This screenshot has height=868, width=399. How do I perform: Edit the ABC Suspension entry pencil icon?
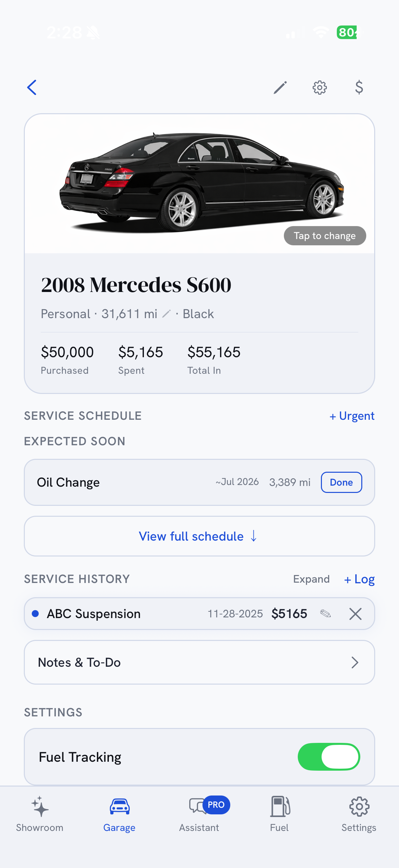coord(325,614)
